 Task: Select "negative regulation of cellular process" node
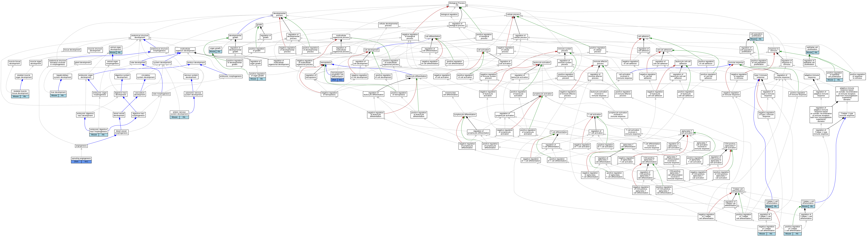click(x=505, y=50)
